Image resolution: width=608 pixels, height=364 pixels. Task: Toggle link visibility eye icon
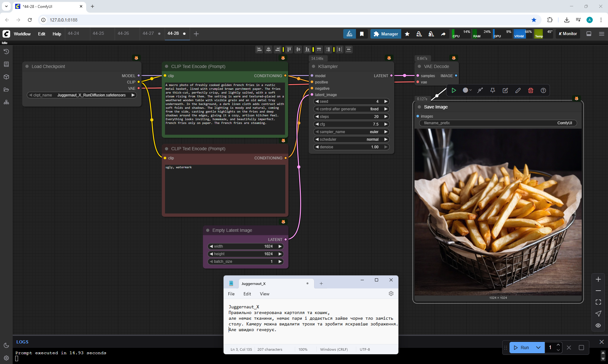[x=598, y=325]
